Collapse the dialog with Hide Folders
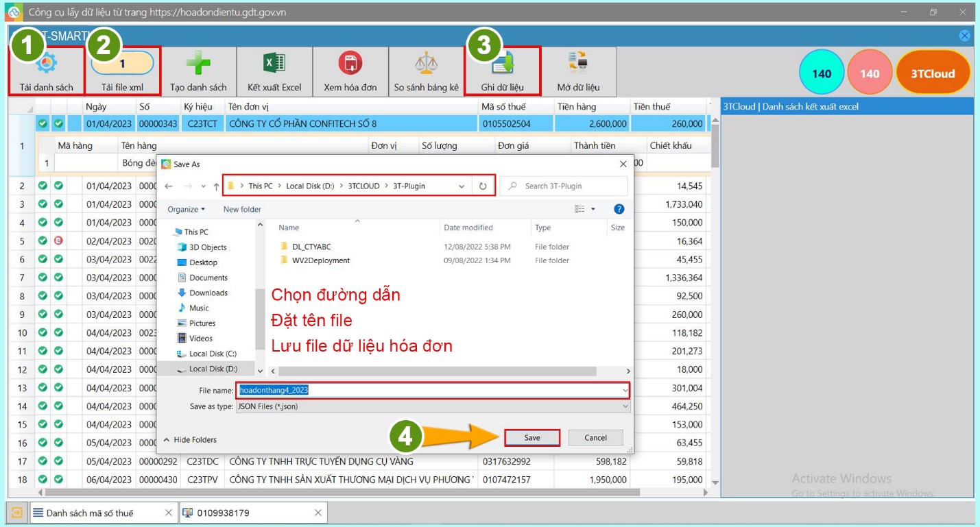This screenshot has height=527, width=980. click(x=190, y=440)
